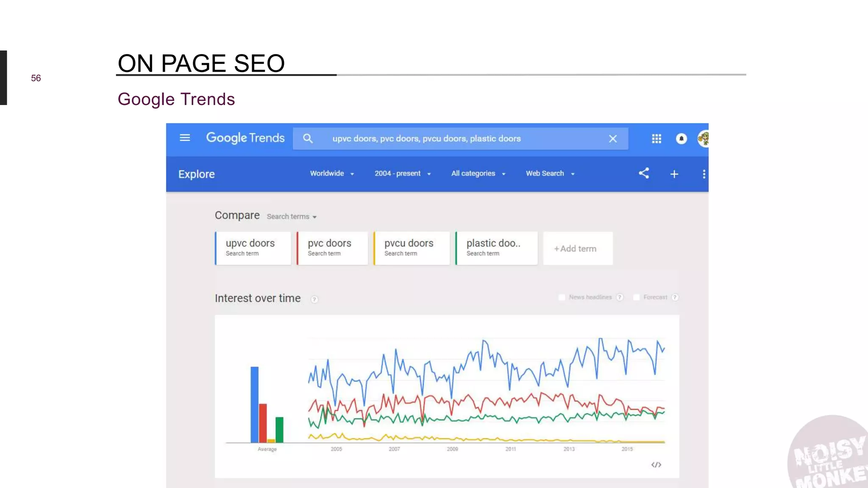
Task: Click the search field with upvc doors terms
Action: point(460,139)
